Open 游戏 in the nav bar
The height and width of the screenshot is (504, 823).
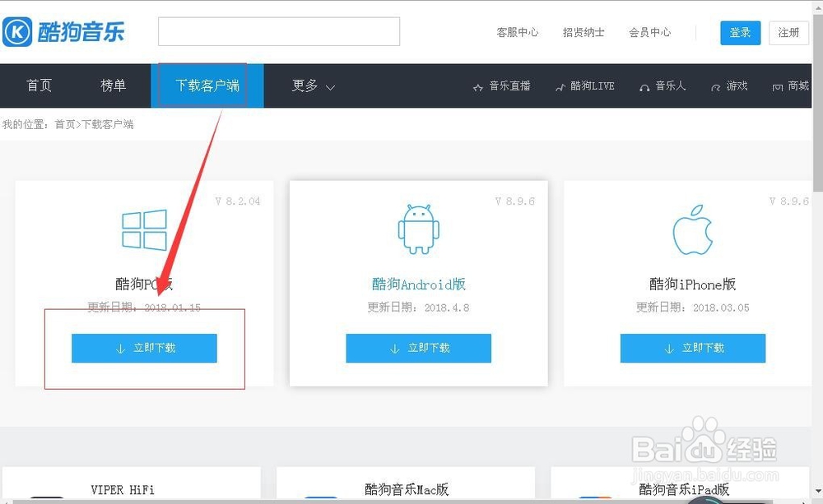point(737,86)
